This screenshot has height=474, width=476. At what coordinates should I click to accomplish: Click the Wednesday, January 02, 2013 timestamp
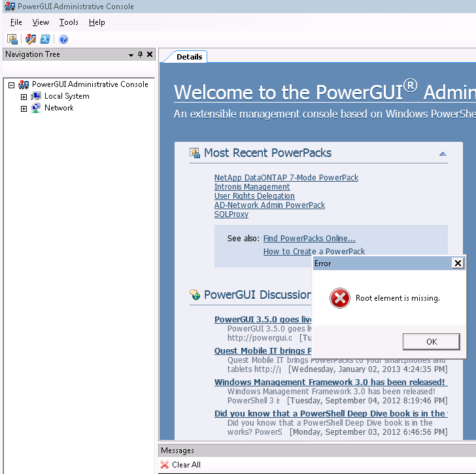(x=368, y=369)
